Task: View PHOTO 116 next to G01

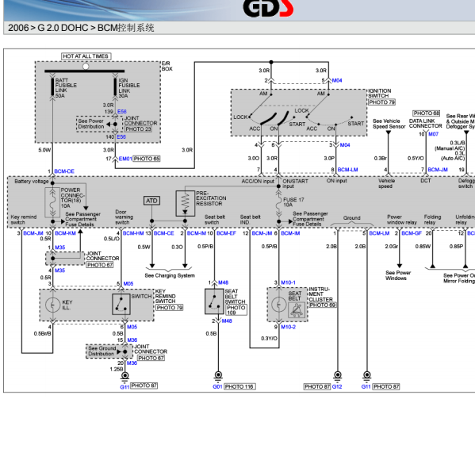Action: pyautogui.click(x=239, y=386)
